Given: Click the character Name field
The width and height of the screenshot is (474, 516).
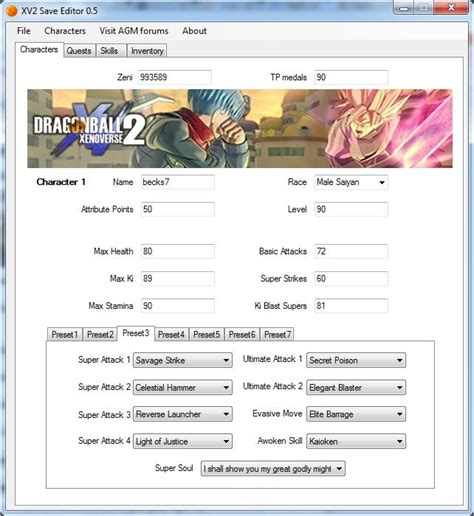Looking at the screenshot, I should click(178, 182).
